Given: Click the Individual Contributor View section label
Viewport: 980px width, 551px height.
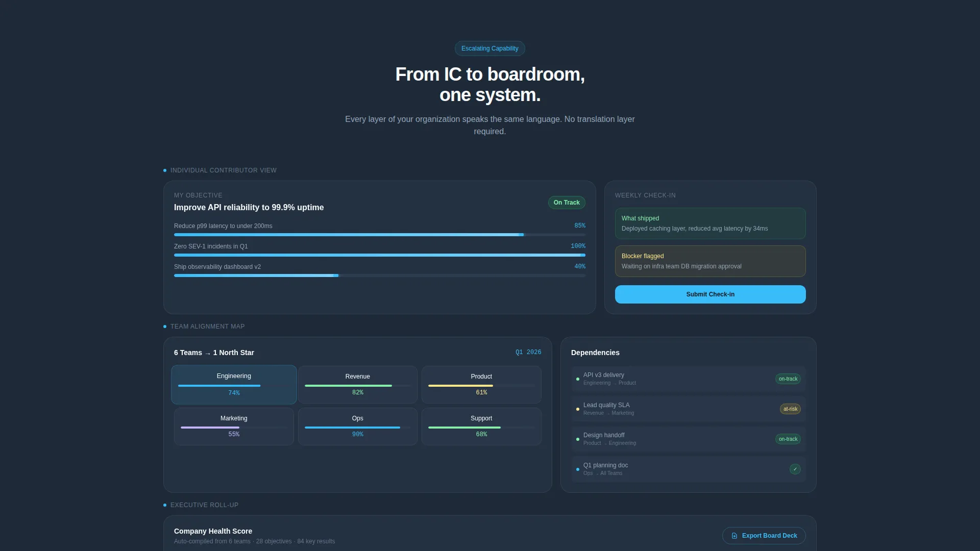Looking at the screenshot, I should (x=224, y=170).
